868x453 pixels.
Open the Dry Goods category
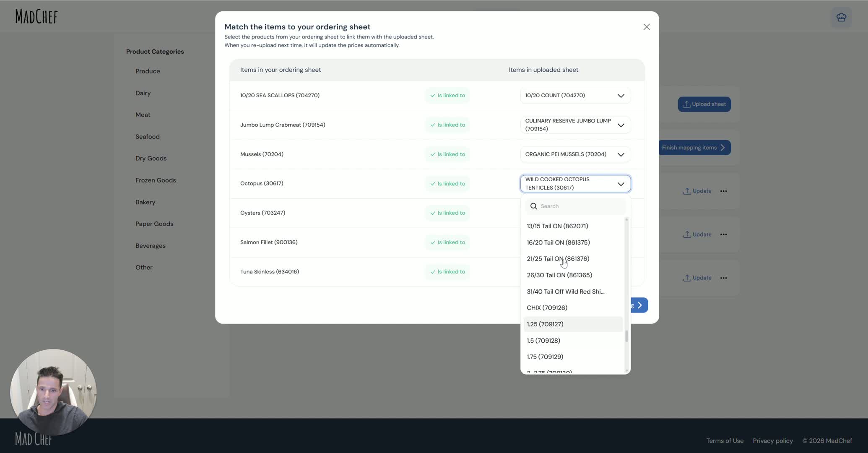[151, 159]
